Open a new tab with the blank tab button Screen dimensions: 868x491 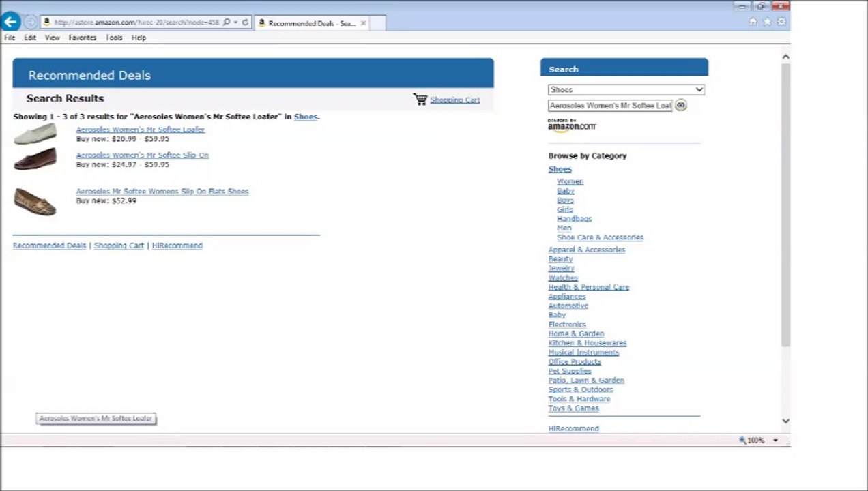coord(379,23)
